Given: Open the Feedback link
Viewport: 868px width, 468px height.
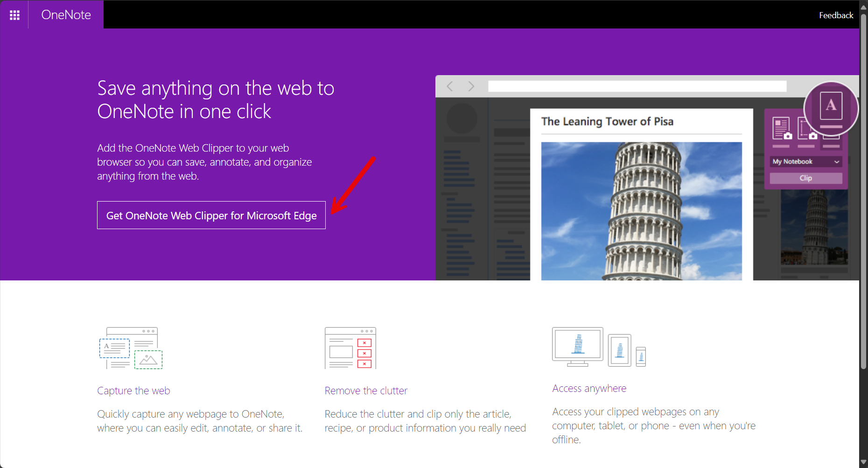Looking at the screenshot, I should [x=836, y=15].
